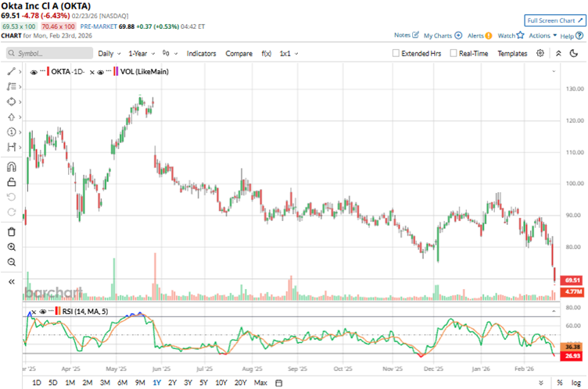Image resolution: width=588 pixels, height=389 pixels.
Task: Select the 10Y time range
Action: [x=221, y=383]
